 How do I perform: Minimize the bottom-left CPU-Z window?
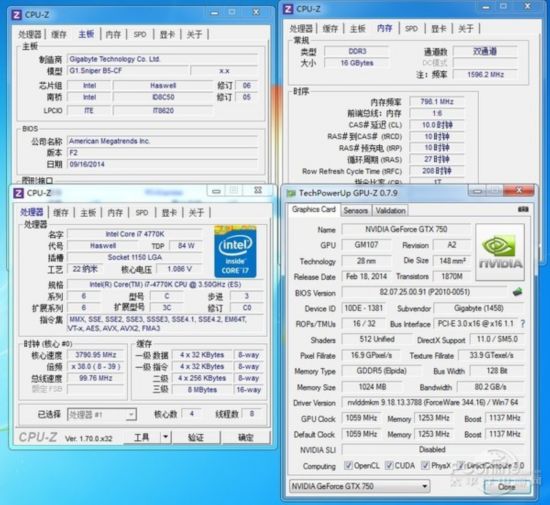[x=216, y=191]
